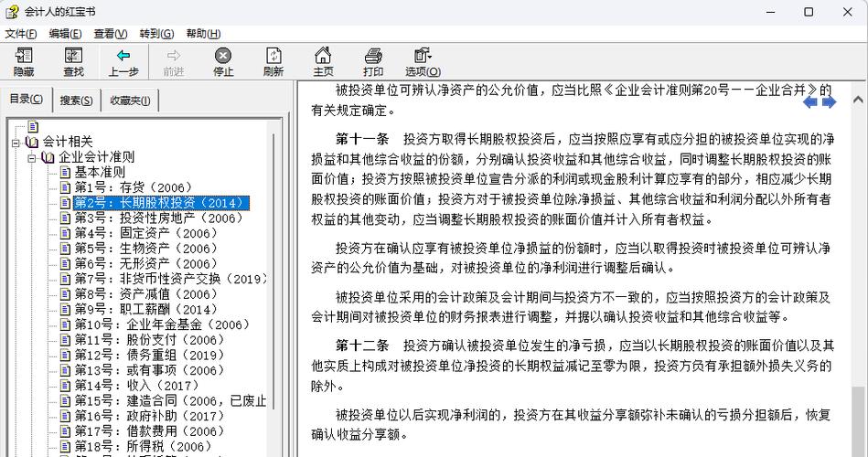Open 第18号：所得税（2006）
Viewport: 868px width, 457px height.
click(144, 446)
